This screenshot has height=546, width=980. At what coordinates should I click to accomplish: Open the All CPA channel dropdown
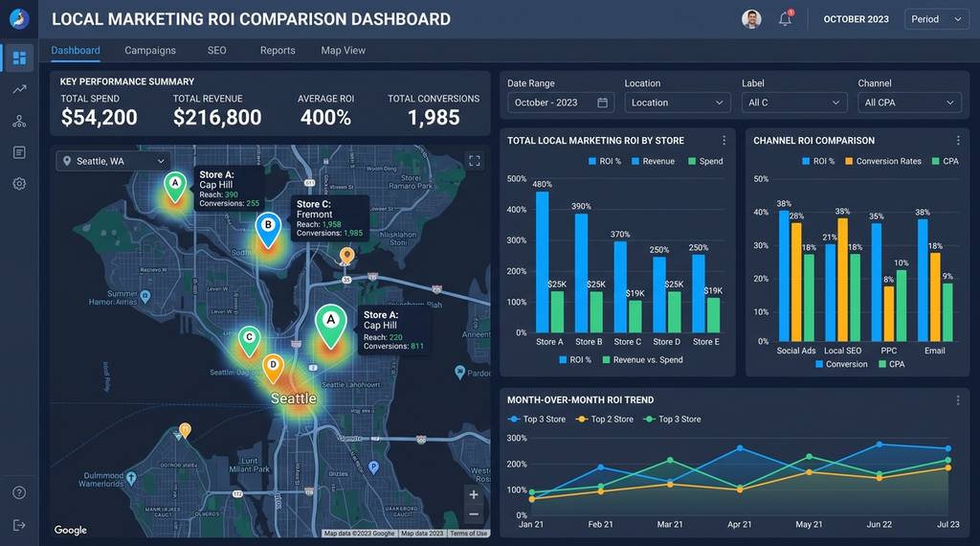tap(909, 102)
